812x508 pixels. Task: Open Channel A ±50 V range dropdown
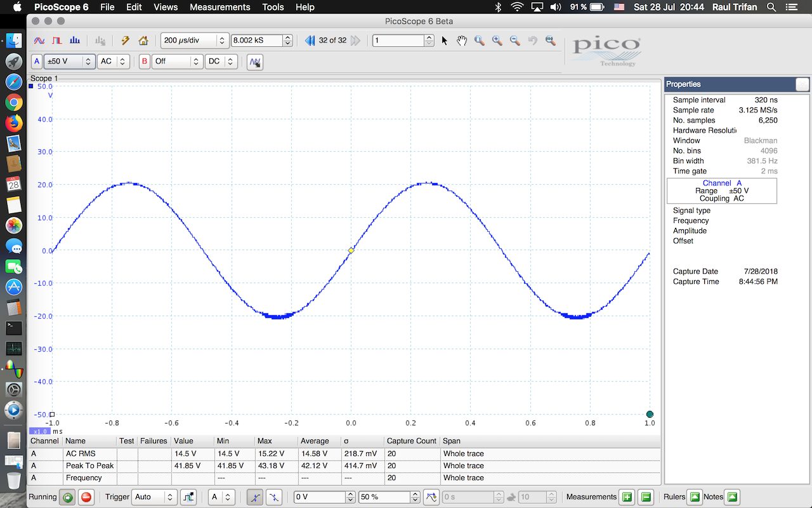[69, 62]
